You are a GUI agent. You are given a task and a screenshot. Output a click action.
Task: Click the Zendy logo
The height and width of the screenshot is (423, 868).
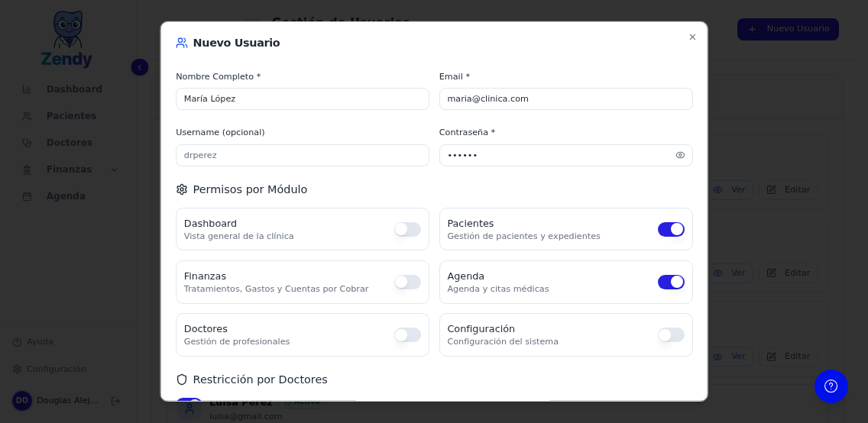point(67,40)
